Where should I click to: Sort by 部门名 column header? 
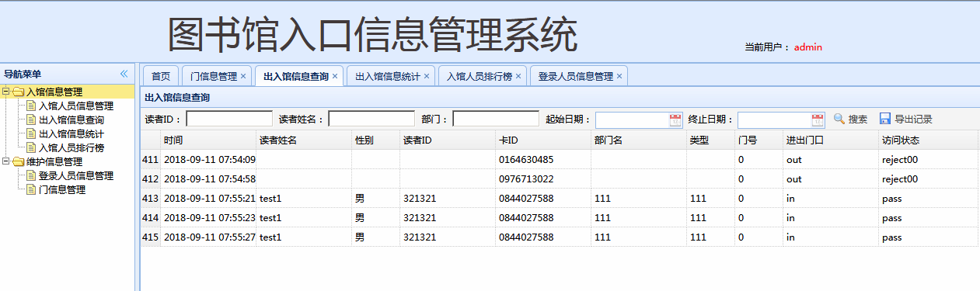(x=639, y=140)
